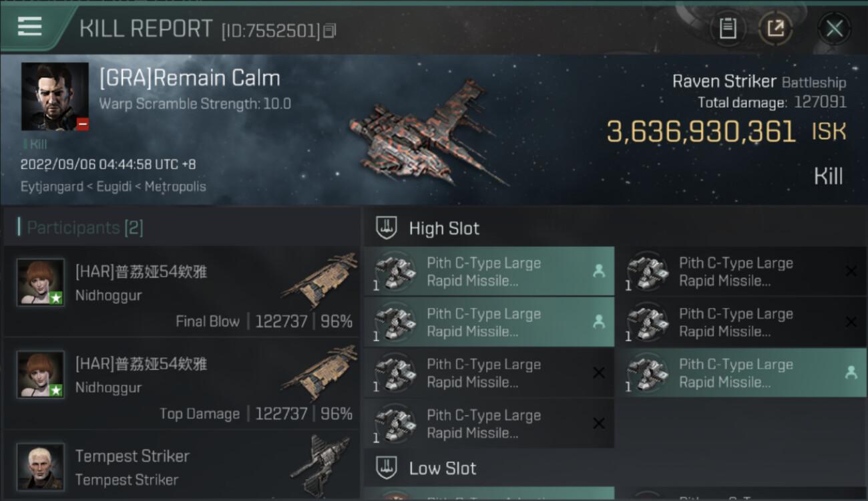
Task: Select first right-column Pith C-Type launcher
Action: 741,272
